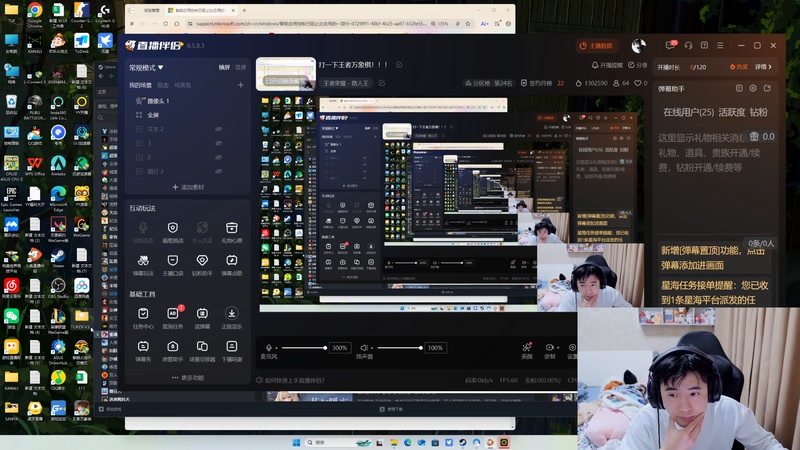Open the 弹幕玩法 tool
Image resolution: width=800 pixels, height=450 pixels.
tap(143, 265)
